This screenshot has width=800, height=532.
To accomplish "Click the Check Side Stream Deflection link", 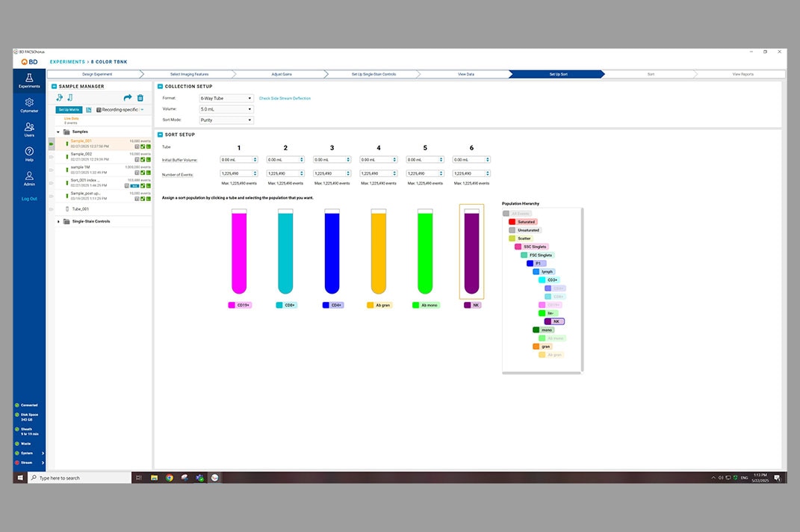I will (x=285, y=98).
